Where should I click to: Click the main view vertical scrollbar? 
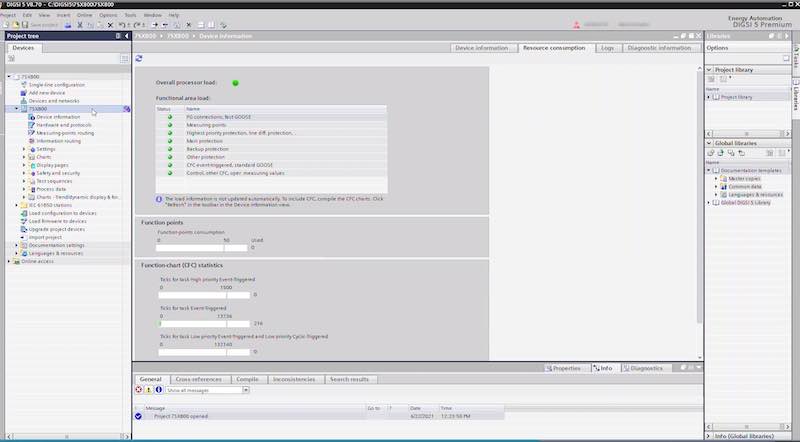[699, 196]
